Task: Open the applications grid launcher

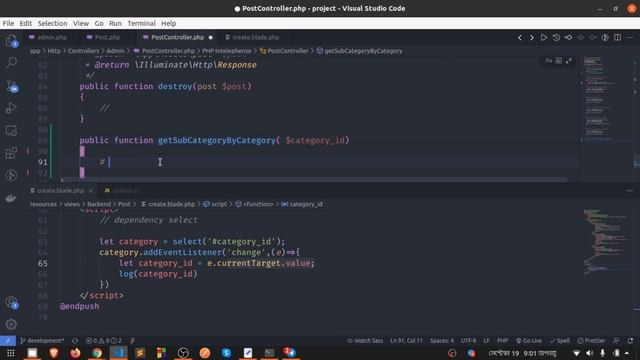Action: tap(11, 353)
